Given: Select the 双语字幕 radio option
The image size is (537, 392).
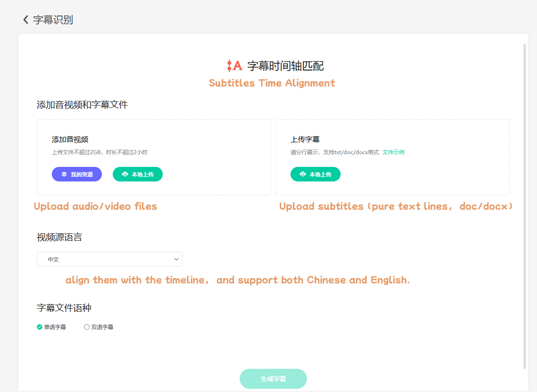Looking at the screenshot, I should coord(86,327).
